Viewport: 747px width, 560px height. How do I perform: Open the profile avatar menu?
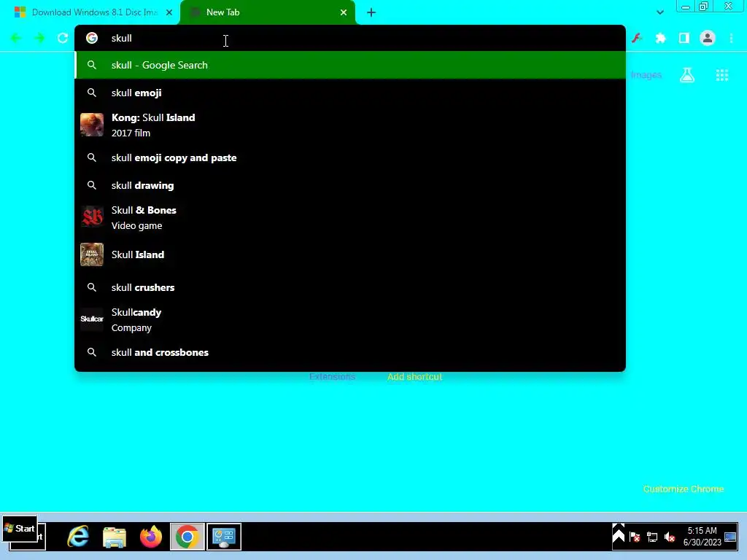708,38
